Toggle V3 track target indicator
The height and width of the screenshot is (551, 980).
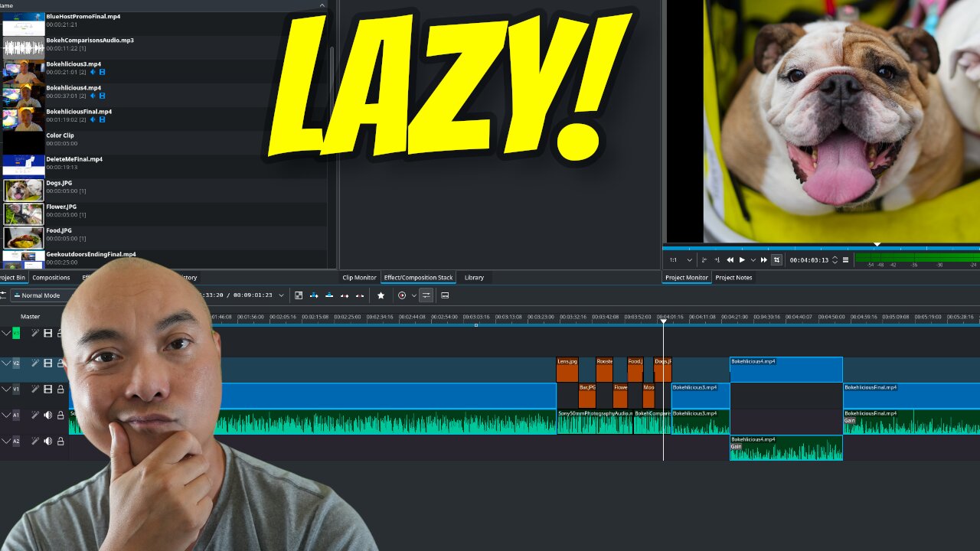click(x=16, y=333)
